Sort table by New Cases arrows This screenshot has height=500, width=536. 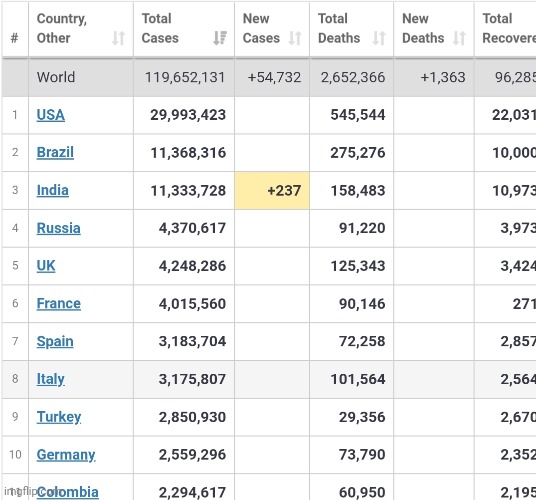pyautogui.click(x=295, y=38)
